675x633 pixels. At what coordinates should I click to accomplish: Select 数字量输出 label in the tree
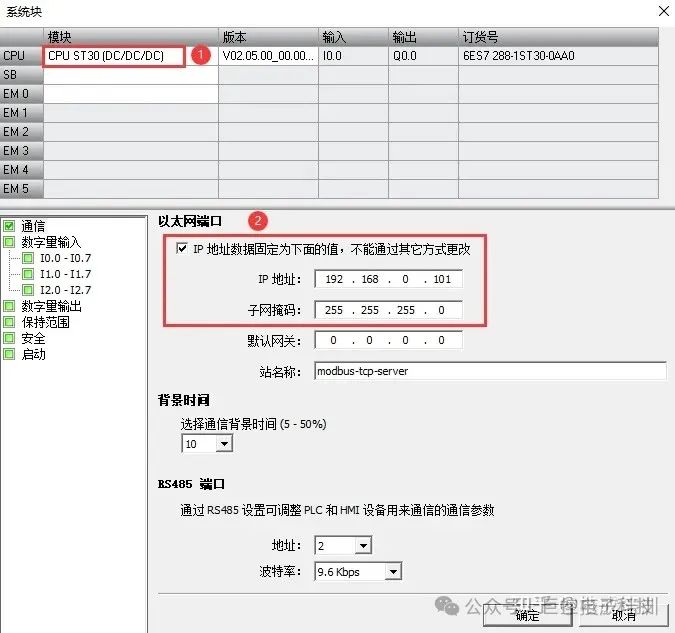click(51, 306)
